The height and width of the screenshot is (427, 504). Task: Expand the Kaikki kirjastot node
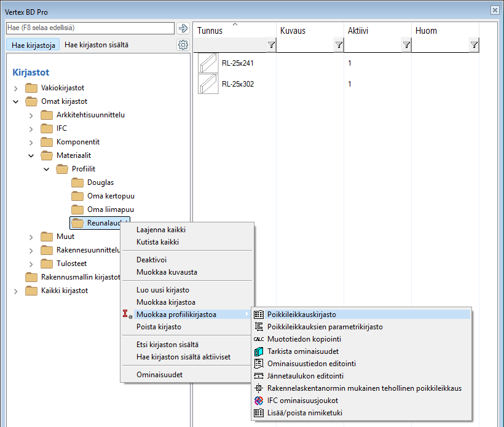click(x=16, y=291)
